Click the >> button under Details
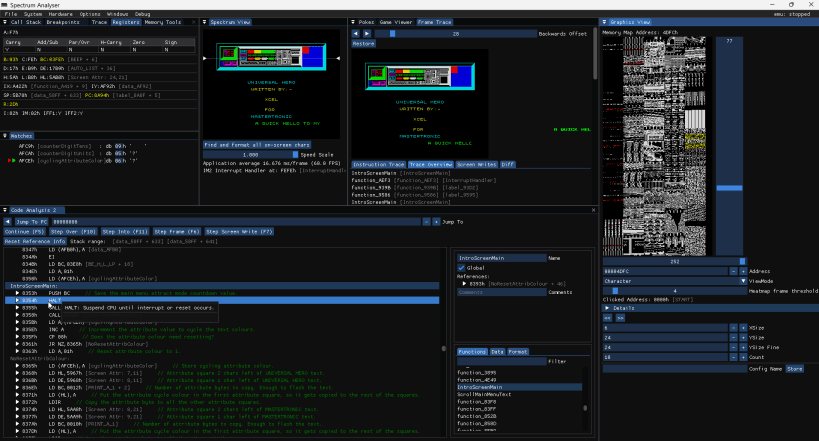 (x=620, y=318)
